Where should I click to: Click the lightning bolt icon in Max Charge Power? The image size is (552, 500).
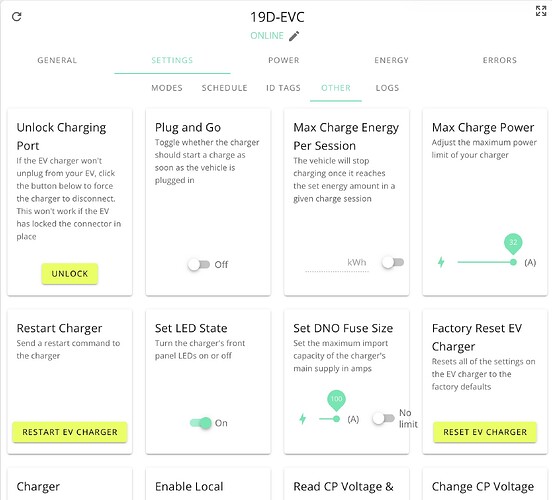click(x=441, y=262)
